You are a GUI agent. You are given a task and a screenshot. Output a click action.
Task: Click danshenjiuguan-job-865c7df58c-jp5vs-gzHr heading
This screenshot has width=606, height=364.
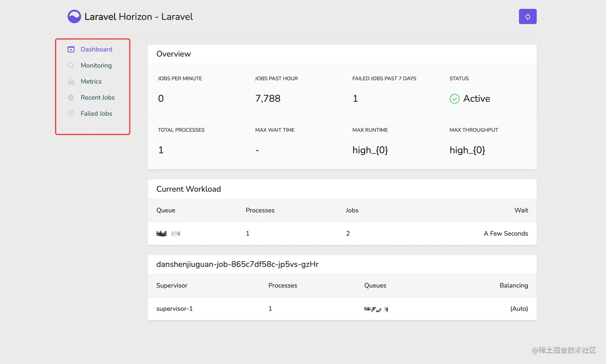tap(237, 264)
